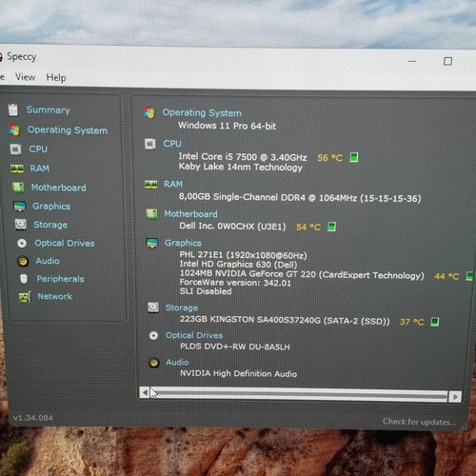Click the CPU icon in summary panel
The height and width of the screenshot is (476, 476).
click(150, 144)
